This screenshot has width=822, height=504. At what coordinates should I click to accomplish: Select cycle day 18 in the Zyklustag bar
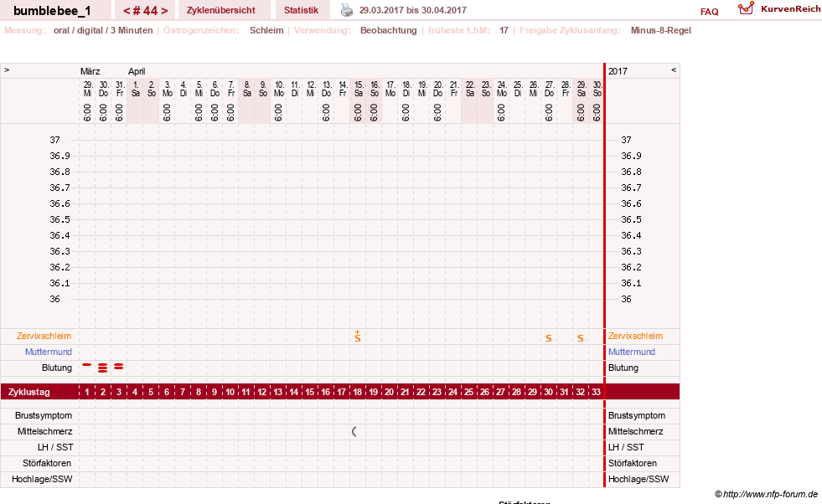point(358,392)
